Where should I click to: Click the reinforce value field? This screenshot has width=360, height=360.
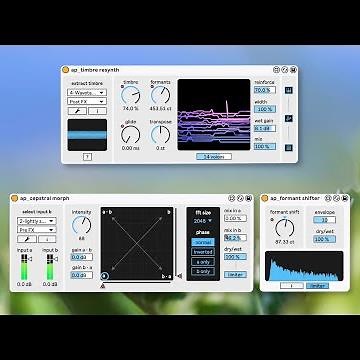(x=265, y=90)
